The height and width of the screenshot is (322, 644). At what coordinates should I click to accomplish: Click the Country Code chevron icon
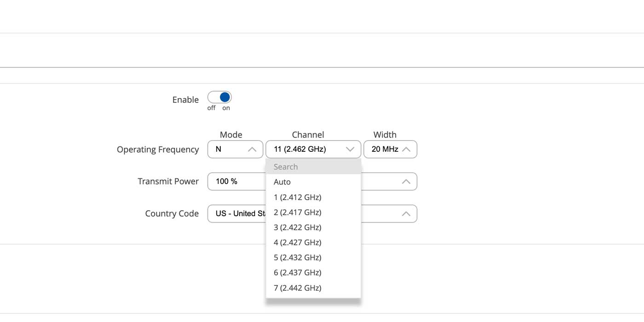[406, 214]
